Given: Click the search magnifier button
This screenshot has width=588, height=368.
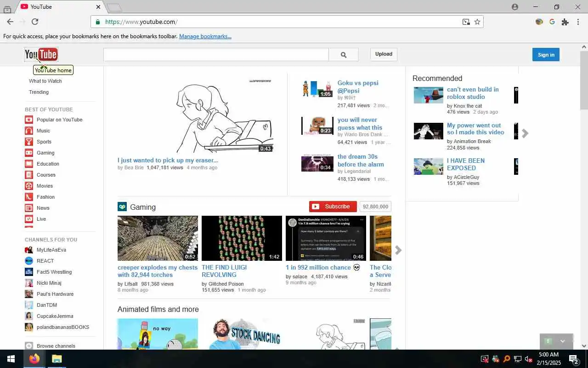Looking at the screenshot, I should 344,55.
